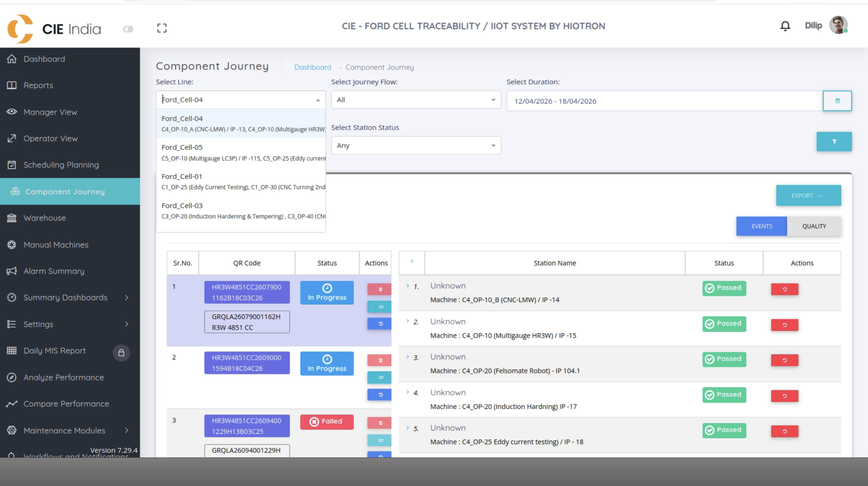Open the EXPORT dropdown button
The image size is (868, 486).
[x=808, y=195]
